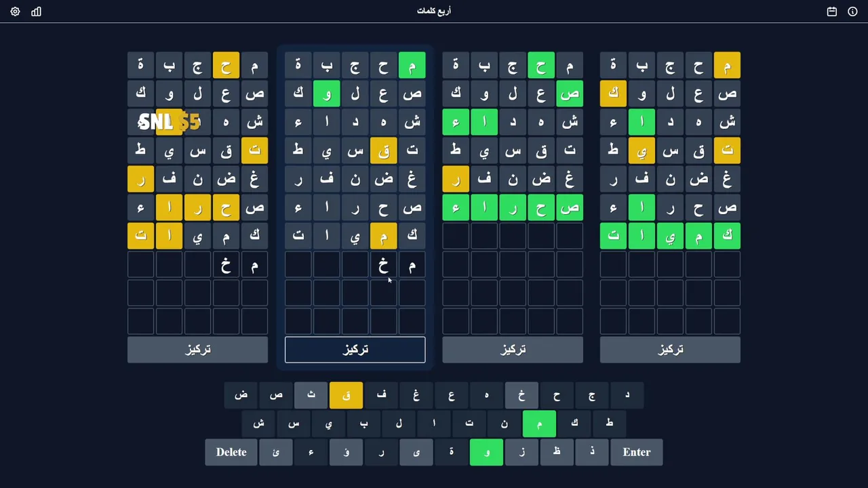Tap the ذ key on keyboard
Image resolution: width=868 pixels, height=488 pixels.
click(x=592, y=452)
